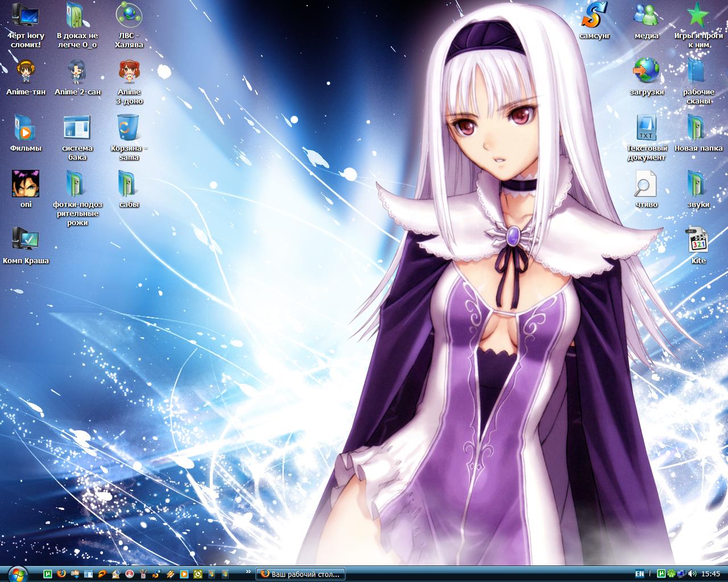Image resolution: width=728 pixels, height=582 pixels.
Task: Open the volume speaker tray icon
Action: point(692,574)
